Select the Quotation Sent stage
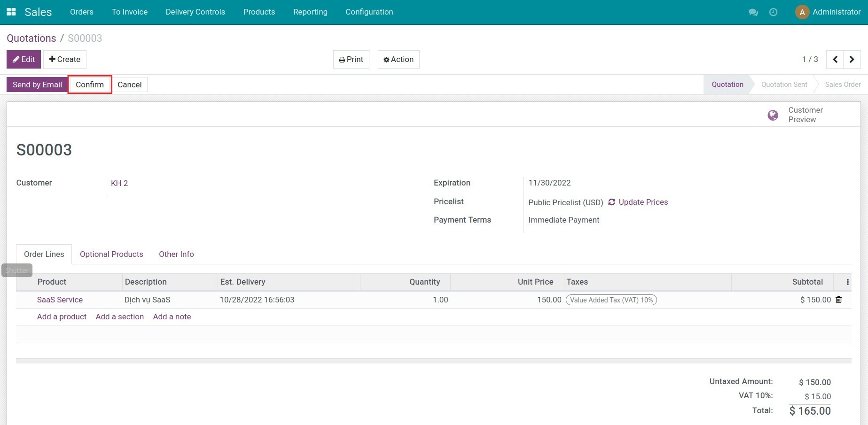This screenshot has width=868, height=425. [784, 85]
